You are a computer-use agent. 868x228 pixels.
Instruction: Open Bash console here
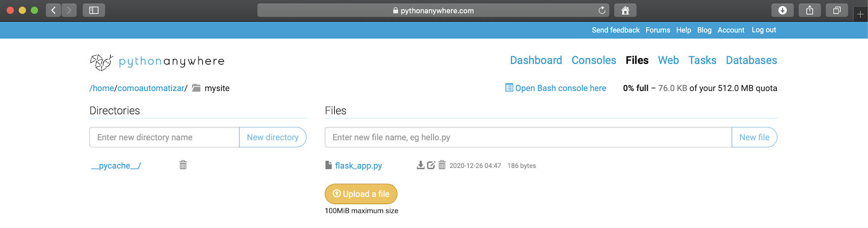point(560,88)
